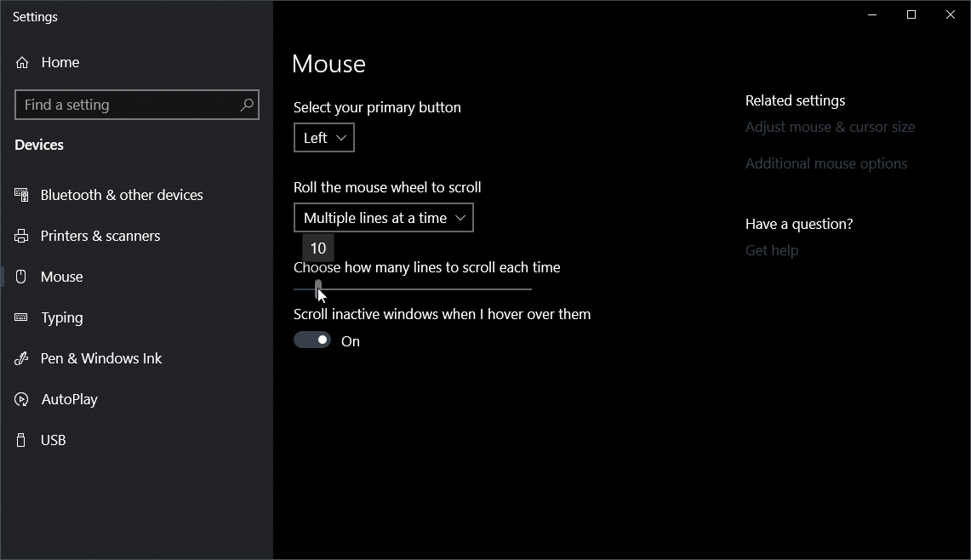Open Additional mouse options link

coord(825,163)
